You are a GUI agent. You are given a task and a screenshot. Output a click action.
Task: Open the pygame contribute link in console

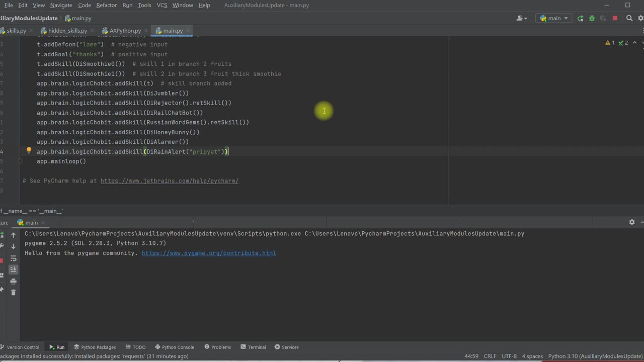coord(209,253)
